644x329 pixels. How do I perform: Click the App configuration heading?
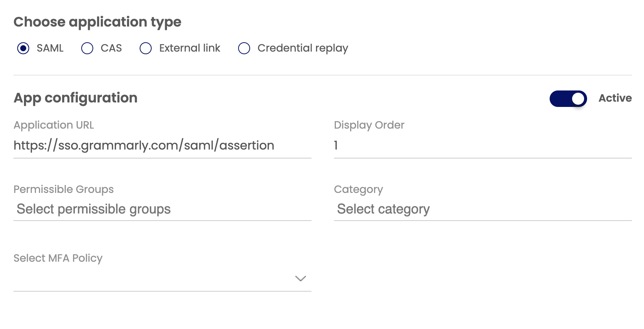click(x=75, y=98)
